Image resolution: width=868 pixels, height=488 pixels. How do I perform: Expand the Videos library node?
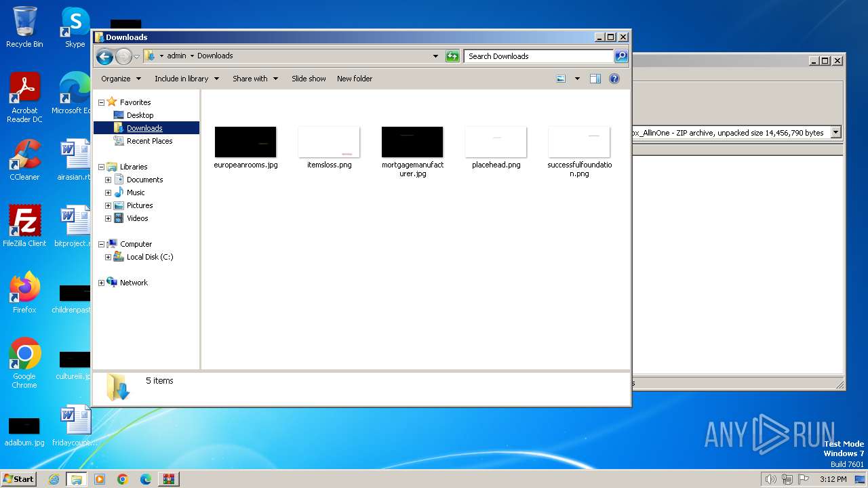[108, 218]
